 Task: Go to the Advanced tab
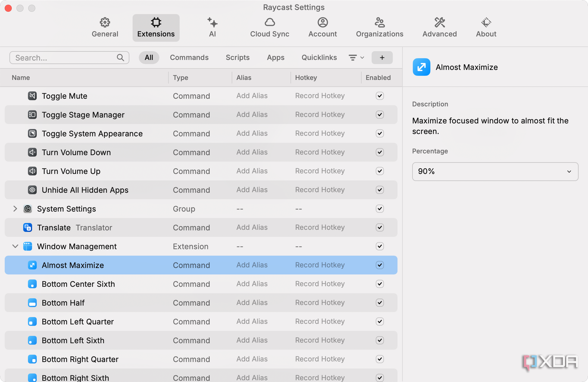coord(440,28)
